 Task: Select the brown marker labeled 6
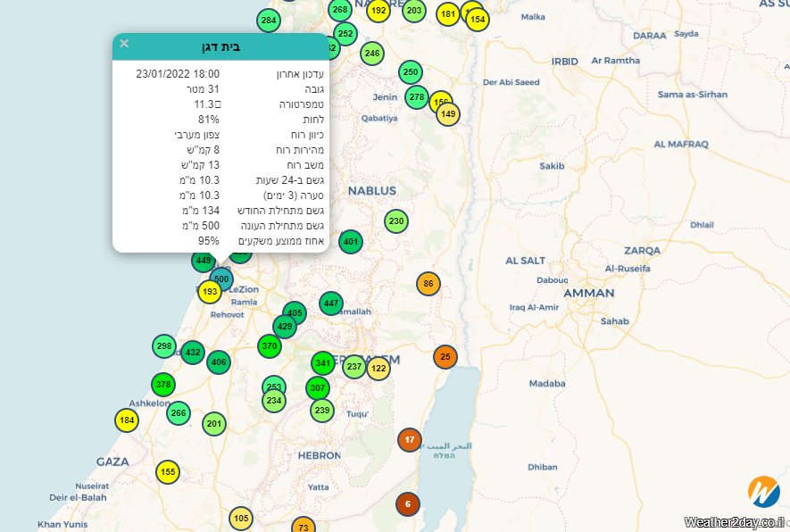click(x=408, y=503)
